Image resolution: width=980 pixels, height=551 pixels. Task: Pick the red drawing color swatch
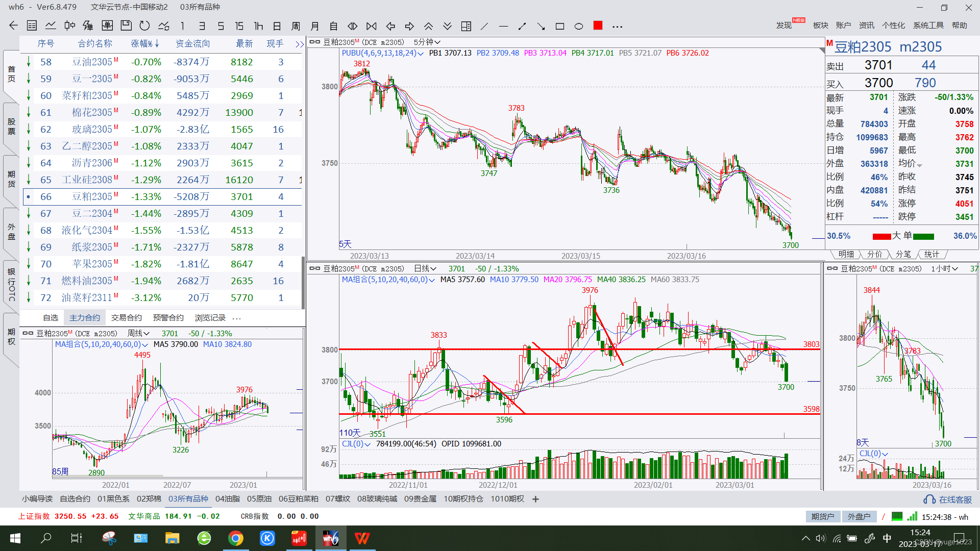click(598, 25)
